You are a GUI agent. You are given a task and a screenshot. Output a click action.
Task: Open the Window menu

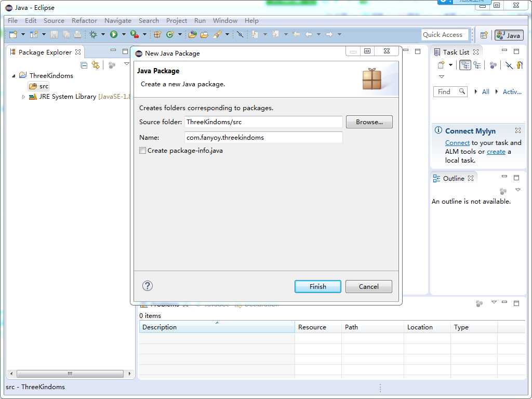225,21
